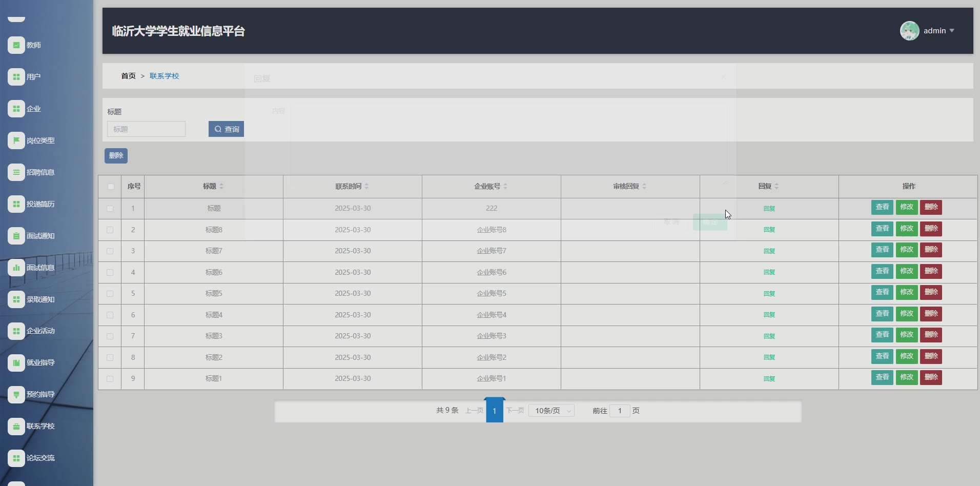Click the 企业账号3 cell
Image resolution: width=980 pixels, height=486 pixels.
click(x=492, y=336)
